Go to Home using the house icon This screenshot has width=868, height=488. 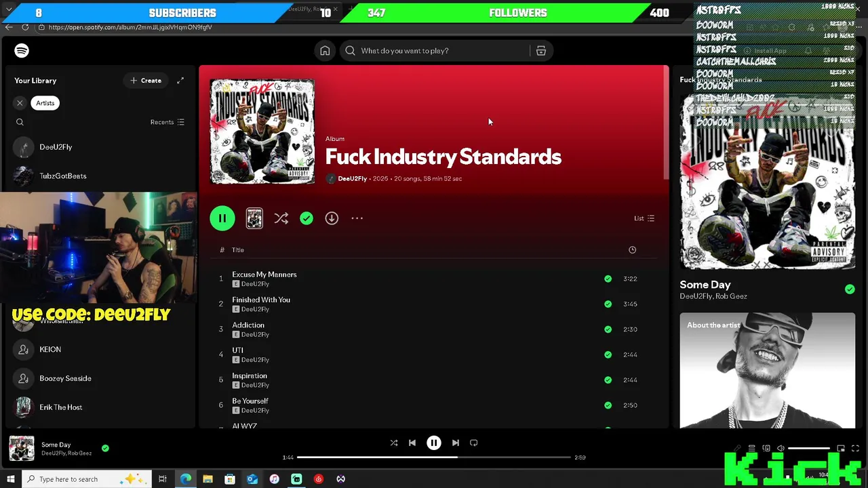point(325,51)
